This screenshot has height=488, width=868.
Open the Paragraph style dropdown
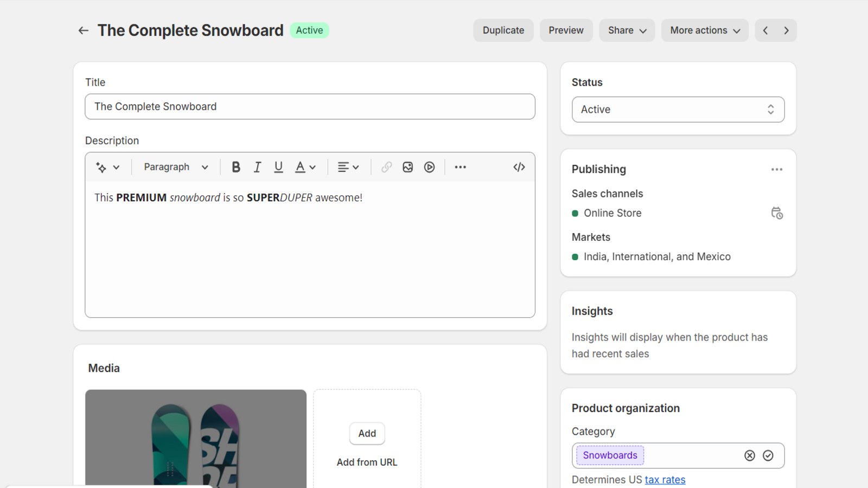176,167
